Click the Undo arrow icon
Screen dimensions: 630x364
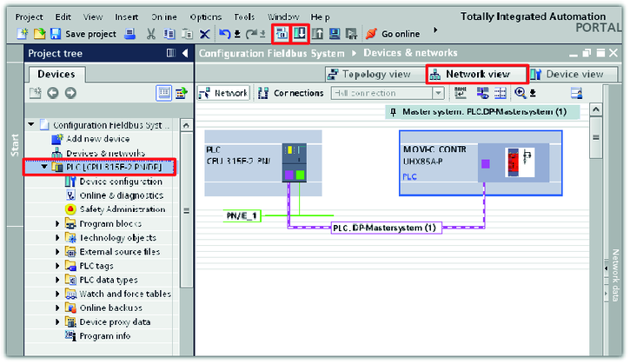pos(224,34)
